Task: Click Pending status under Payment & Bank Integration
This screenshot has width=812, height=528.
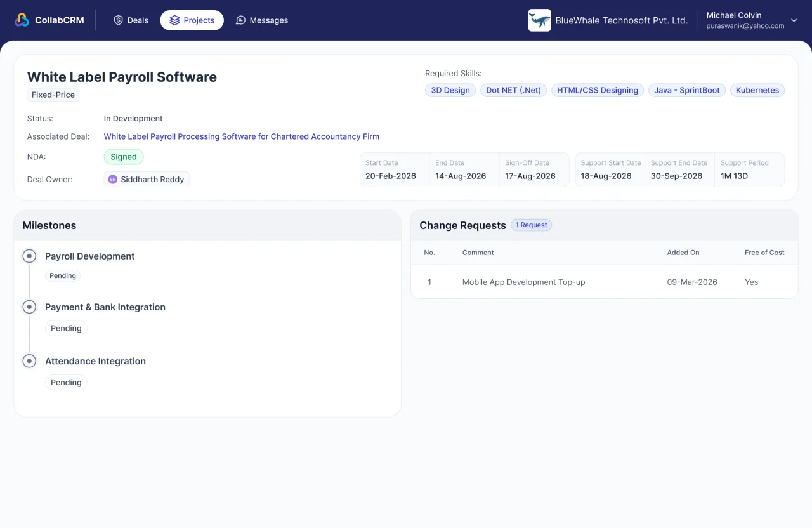Action: (66, 328)
